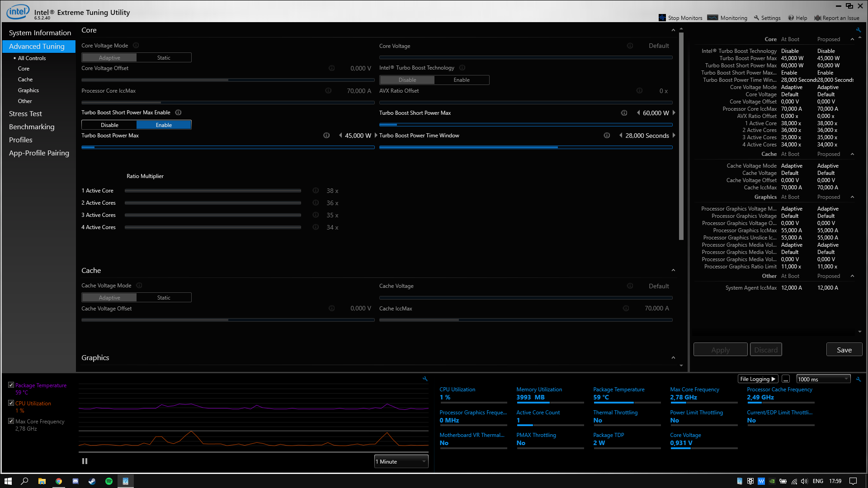
Task: Pause the monitoring graph
Action: click(x=85, y=461)
